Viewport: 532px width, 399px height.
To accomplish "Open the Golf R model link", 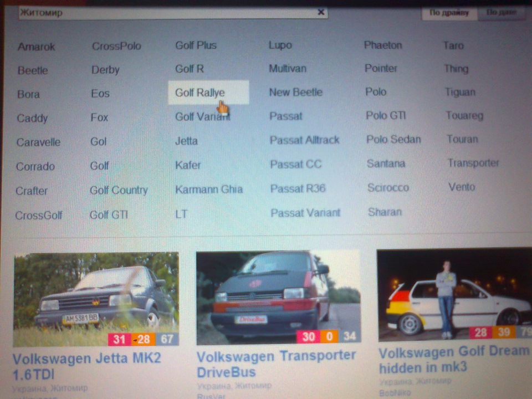I will pos(190,69).
